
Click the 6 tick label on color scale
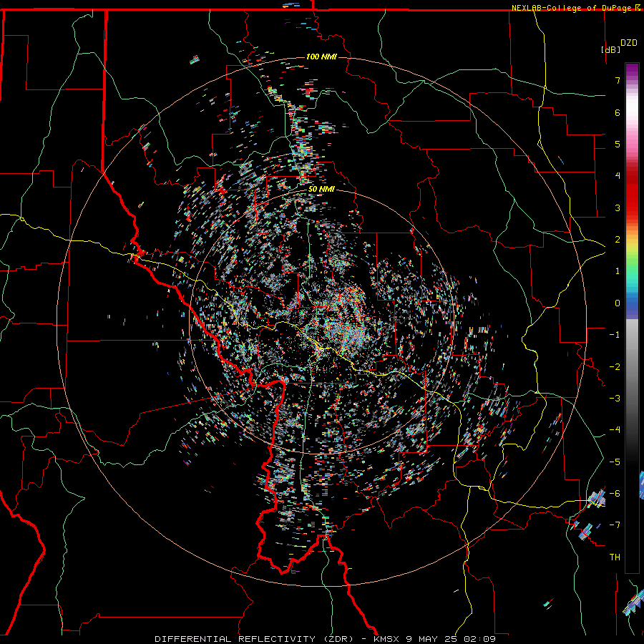618,112
